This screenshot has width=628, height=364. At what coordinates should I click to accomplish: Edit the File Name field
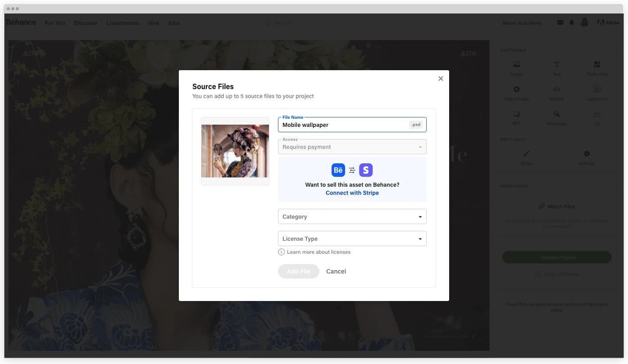click(352, 125)
